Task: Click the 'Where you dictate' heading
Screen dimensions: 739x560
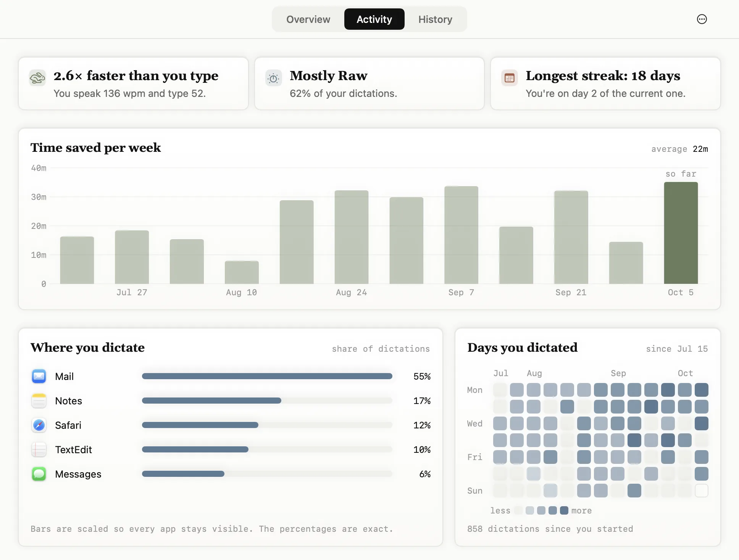Action: tap(87, 348)
